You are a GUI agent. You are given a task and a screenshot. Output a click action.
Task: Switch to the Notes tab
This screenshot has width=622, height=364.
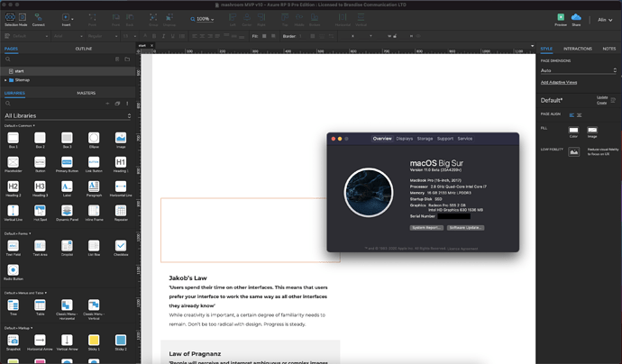[608, 49]
